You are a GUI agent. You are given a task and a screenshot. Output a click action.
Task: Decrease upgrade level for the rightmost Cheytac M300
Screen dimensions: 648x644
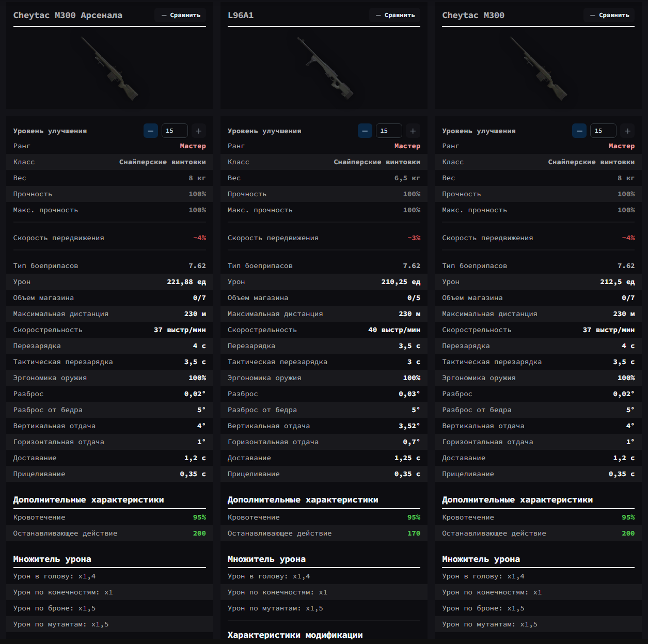point(579,131)
